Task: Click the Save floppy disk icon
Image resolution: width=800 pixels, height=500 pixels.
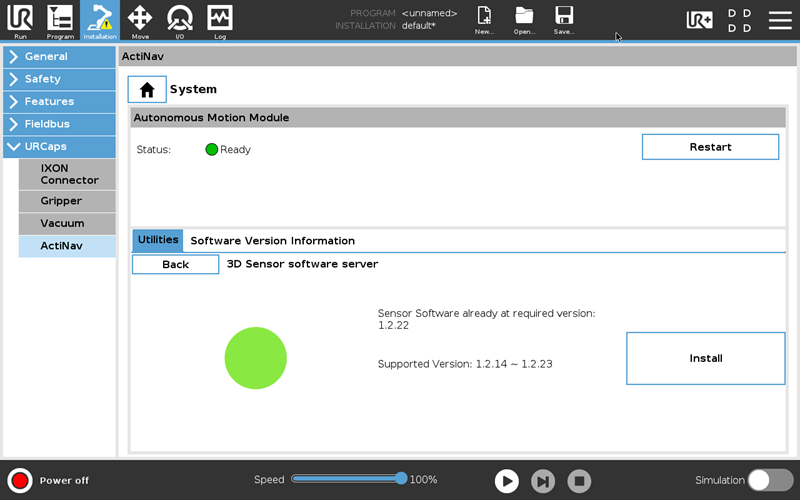Action: click(x=564, y=20)
